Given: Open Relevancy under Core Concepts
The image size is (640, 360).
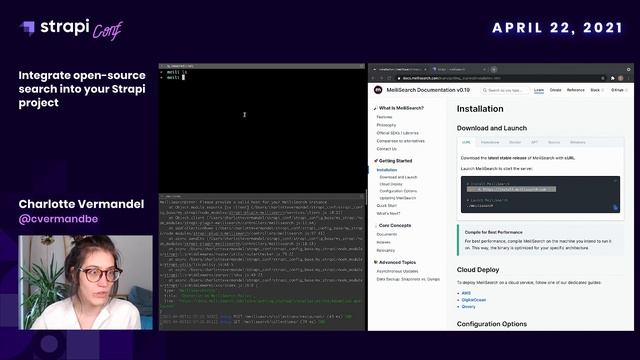Looking at the screenshot, I should point(385,251).
